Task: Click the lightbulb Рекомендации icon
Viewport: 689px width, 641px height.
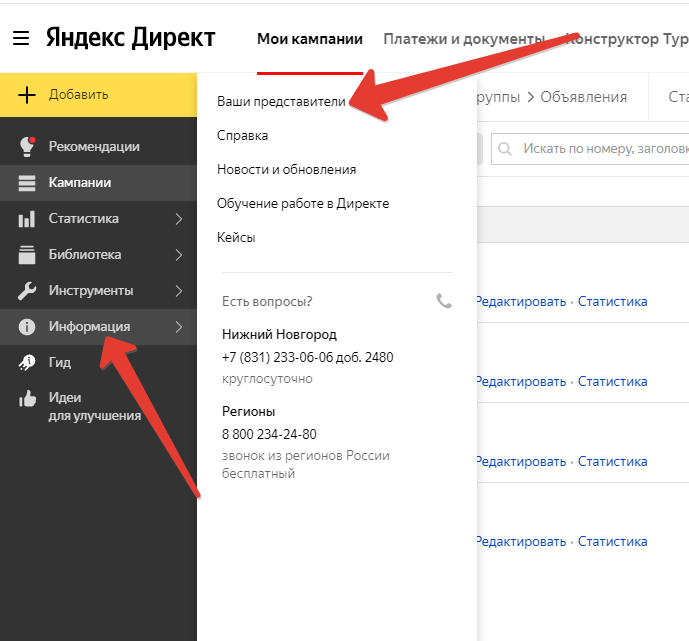Action: point(27,146)
